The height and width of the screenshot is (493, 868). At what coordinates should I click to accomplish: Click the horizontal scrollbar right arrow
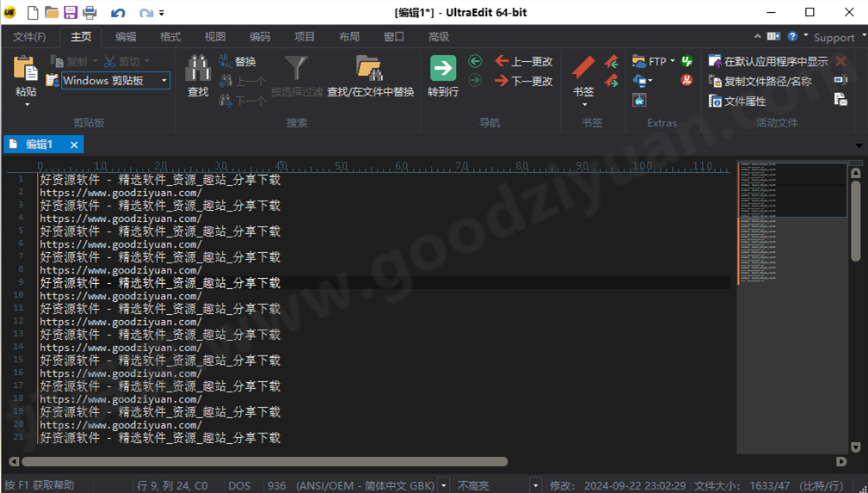pos(841,461)
